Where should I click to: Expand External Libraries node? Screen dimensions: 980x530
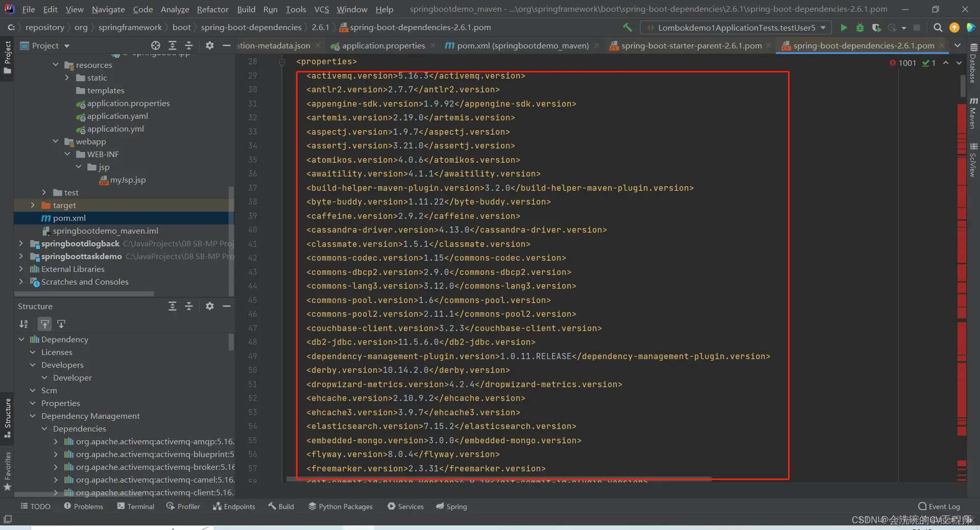[21, 269]
